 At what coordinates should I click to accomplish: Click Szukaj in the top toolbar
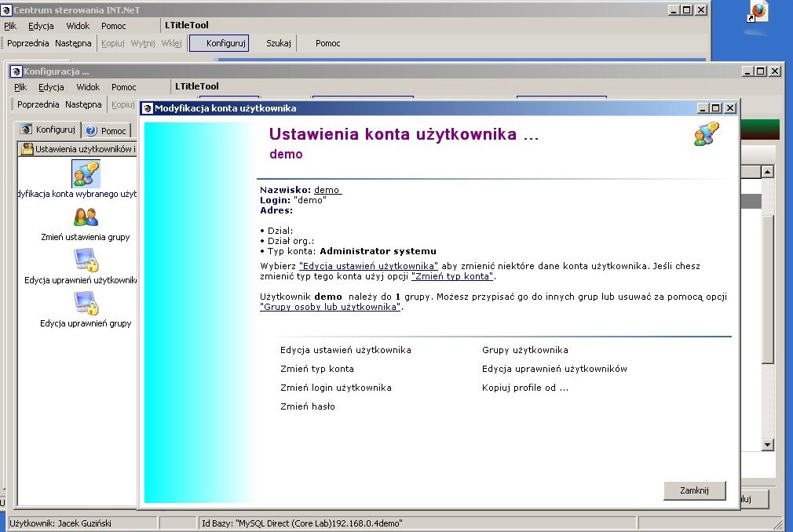pyautogui.click(x=279, y=43)
